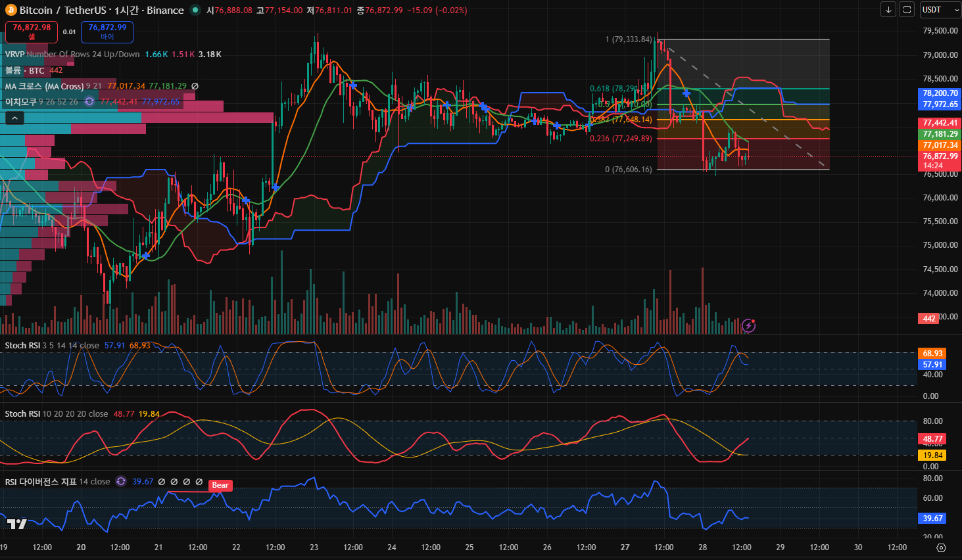Click the purple refresh icon in RSI divergence legend
Screen dimensions: 962x560
pyautogui.click(x=121, y=481)
